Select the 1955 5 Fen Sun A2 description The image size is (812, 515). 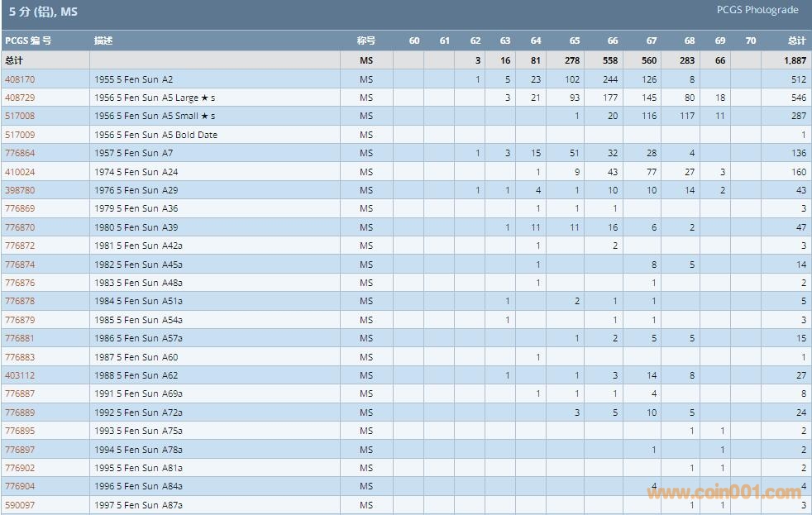(x=133, y=79)
